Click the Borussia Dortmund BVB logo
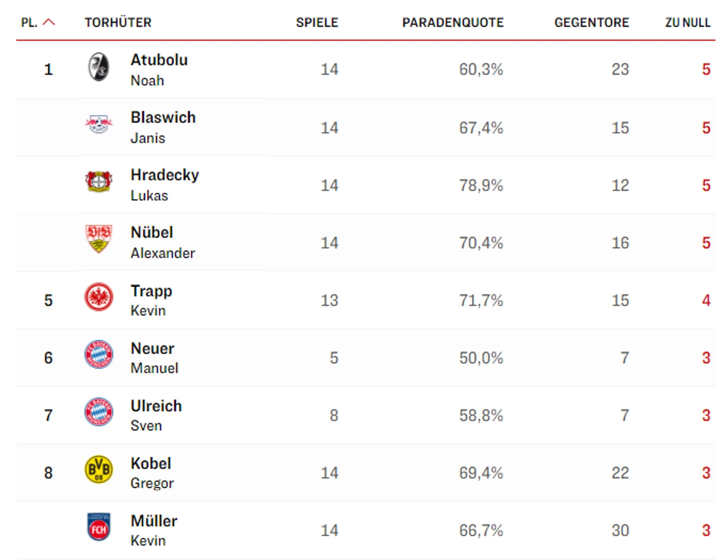Image resolution: width=728 pixels, height=560 pixels. pos(99,469)
